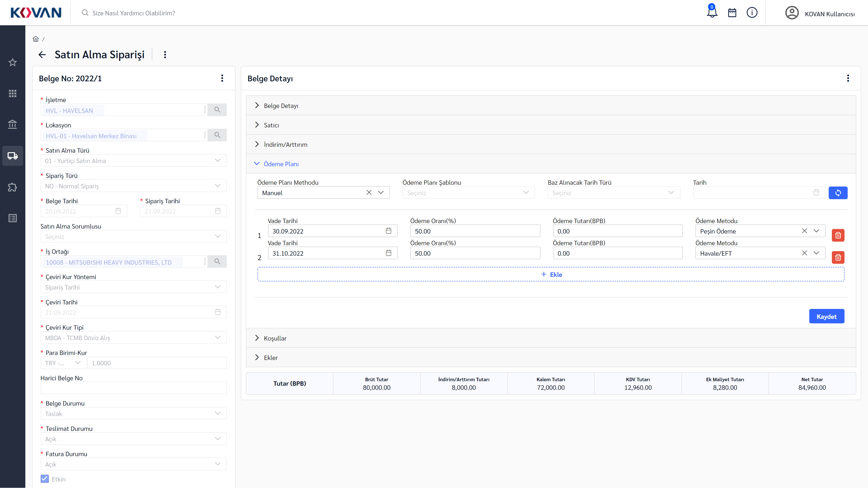Expand the Ekler section
This screenshot has height=488, width=868.
[551, 357]
